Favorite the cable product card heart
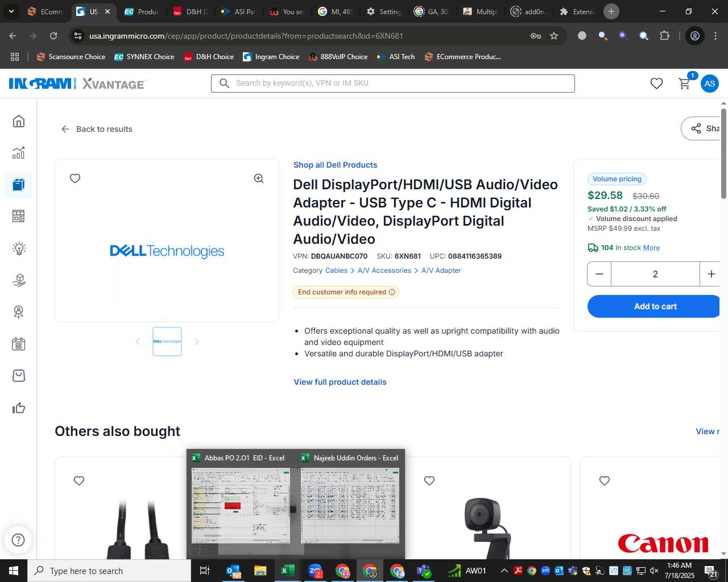This screenshot has height=582, width=728. (79, 481)
